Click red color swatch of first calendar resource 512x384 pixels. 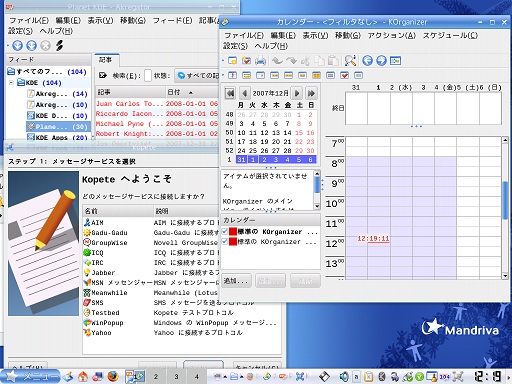(x=233, y=231)
